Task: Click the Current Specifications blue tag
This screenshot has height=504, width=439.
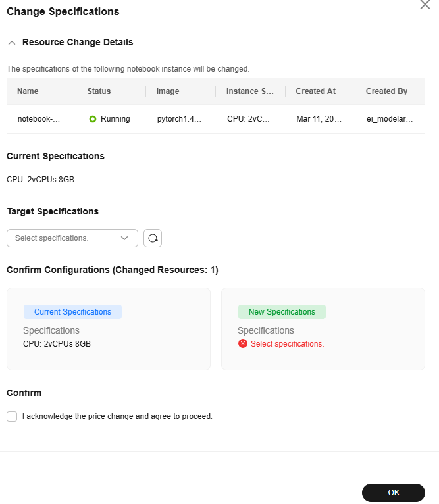Action: pyautogui.click(x=72, y=312)
